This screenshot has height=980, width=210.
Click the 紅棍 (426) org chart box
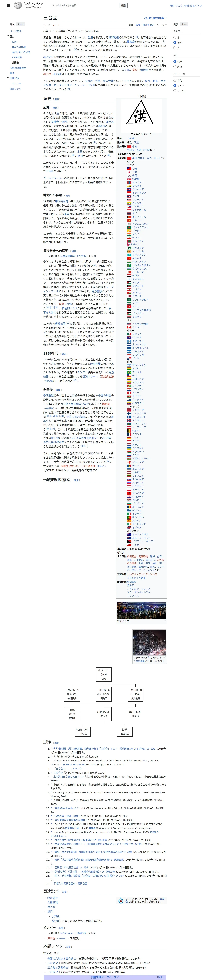pos(103,714)
